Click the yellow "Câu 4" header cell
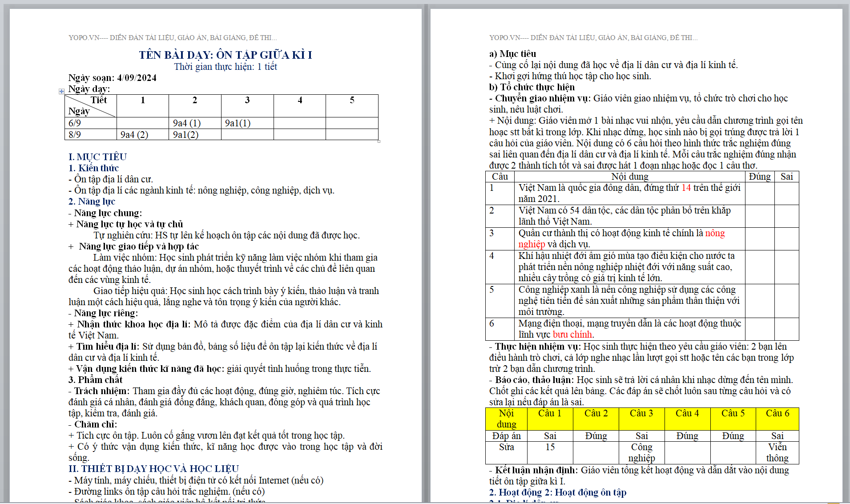This screenshot has width=850, height=504. coord(687,419)
